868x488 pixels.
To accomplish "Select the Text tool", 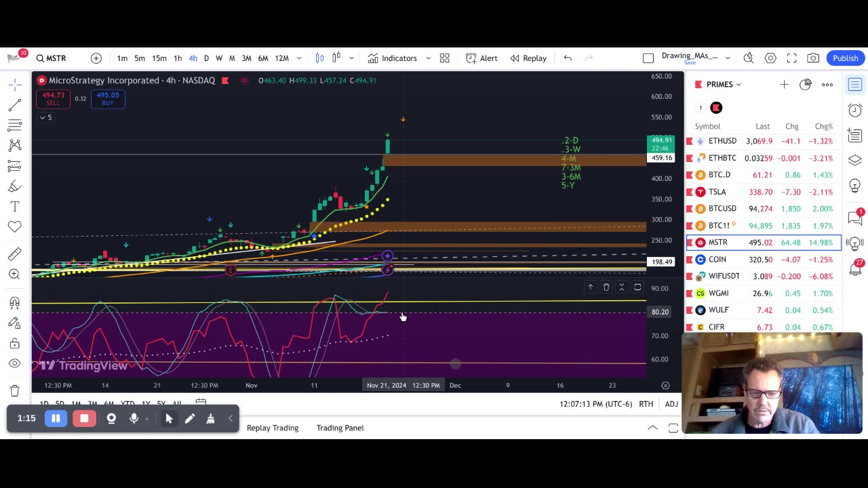I will coord(14,207).
